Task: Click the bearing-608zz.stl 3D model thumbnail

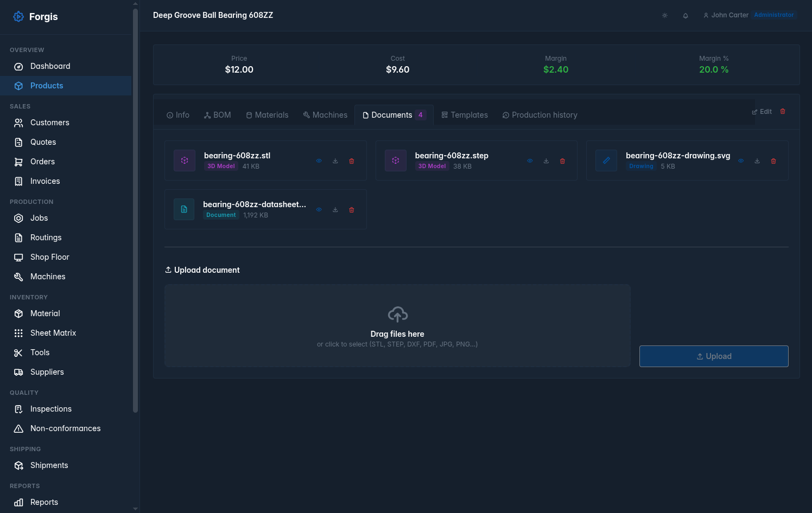Action: tap(185, 161)
